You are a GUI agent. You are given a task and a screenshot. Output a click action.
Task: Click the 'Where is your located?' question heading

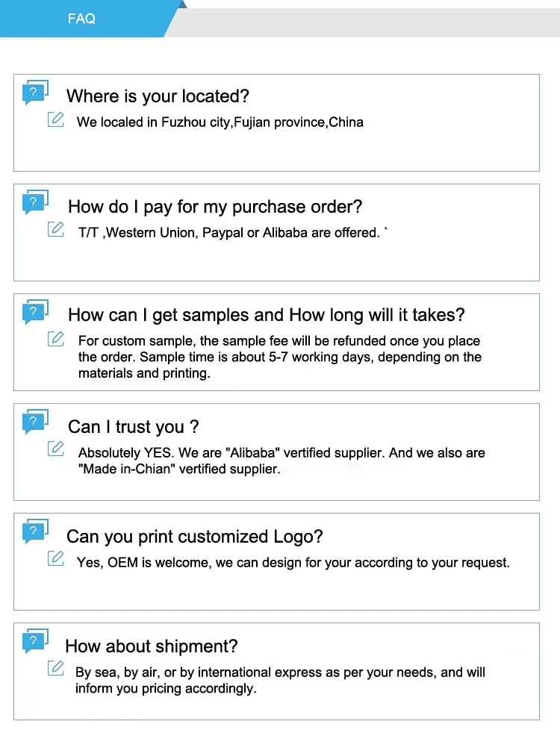tap(158, 96)
